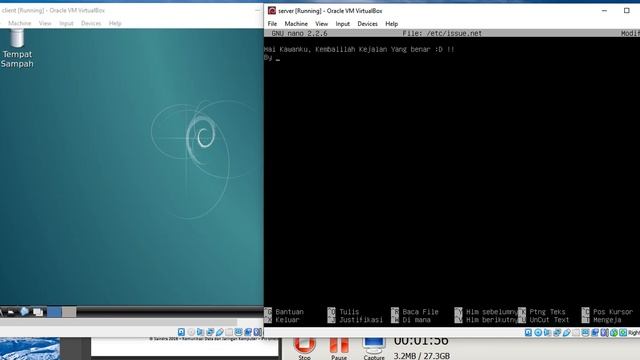
Task: Click the USB indicator in client status bar
Action: pos(220,332)
